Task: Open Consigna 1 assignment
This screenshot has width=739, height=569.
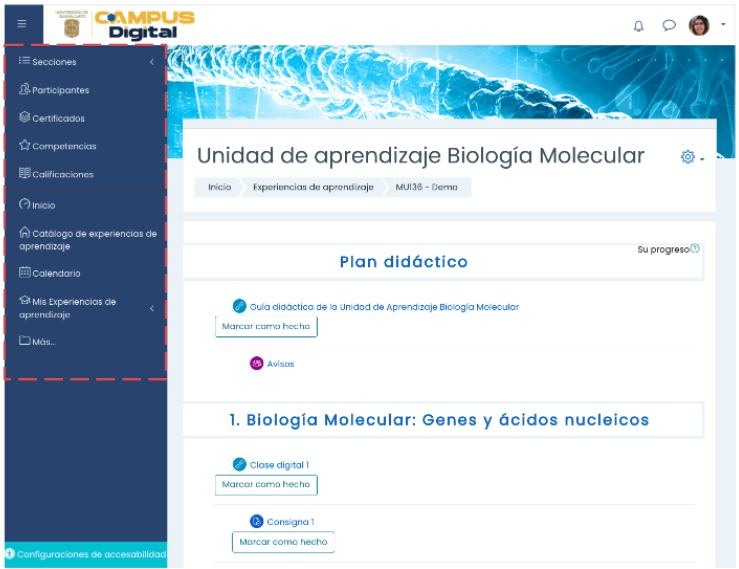Action: (290, 522)
